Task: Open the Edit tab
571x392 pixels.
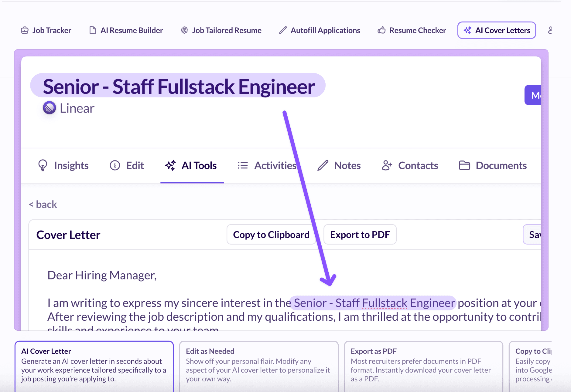Action: [127, 165]
